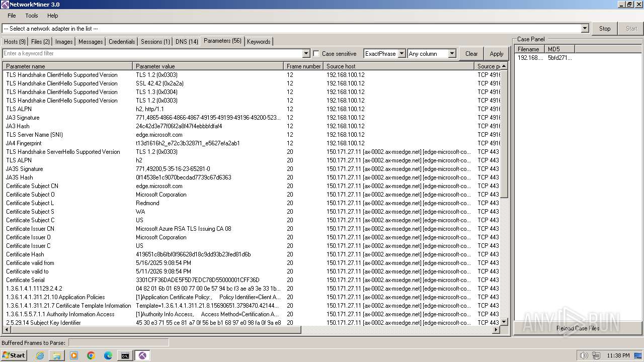Select the Certificate Hash row
644x362 pixels.
(x=252, y=254)
